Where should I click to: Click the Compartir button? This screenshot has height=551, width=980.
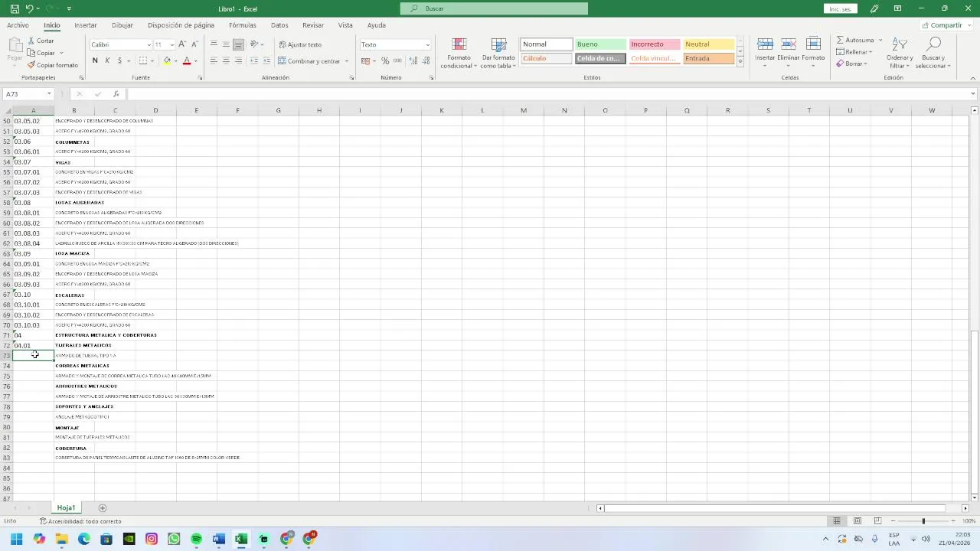(x=942, y=25)
